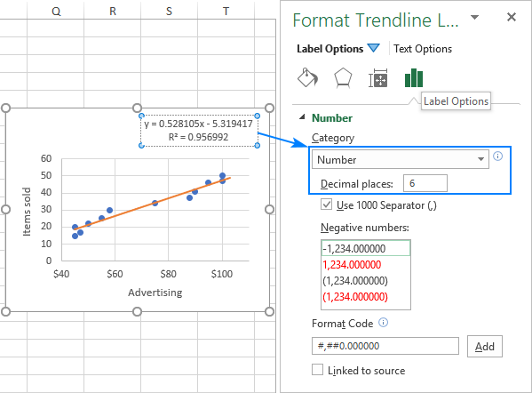The width and height of the screenshot is (532, 393).
Task: Click the info icon next to Format Code
Action: [x=383, y=323]
